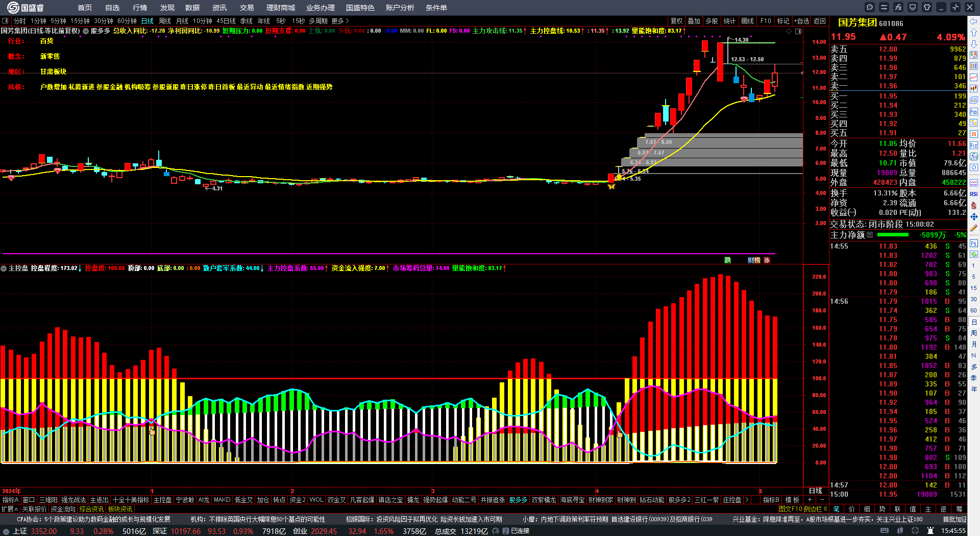Click the keyboard icon in status bar
This screenshot has height=536, width=980.
pyautogui.click(x=885, y=531)
